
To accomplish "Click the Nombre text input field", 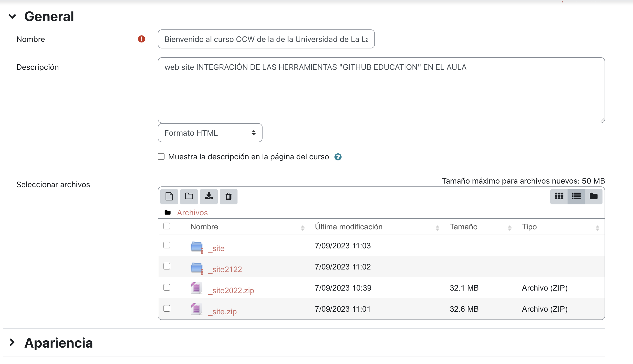I will pyautogui.click(x=266, y=39).
